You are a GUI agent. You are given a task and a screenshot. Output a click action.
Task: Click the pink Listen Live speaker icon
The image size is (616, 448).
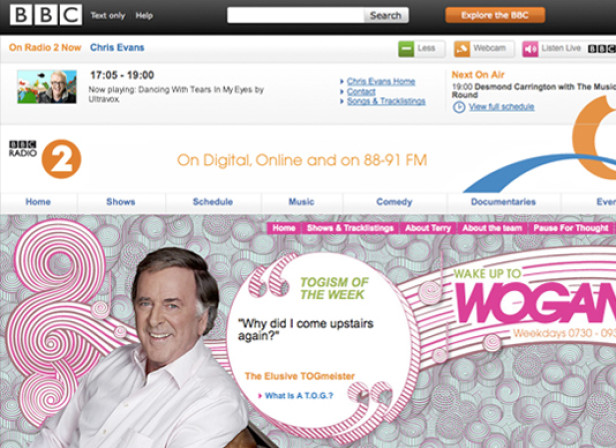pos(530,49)
